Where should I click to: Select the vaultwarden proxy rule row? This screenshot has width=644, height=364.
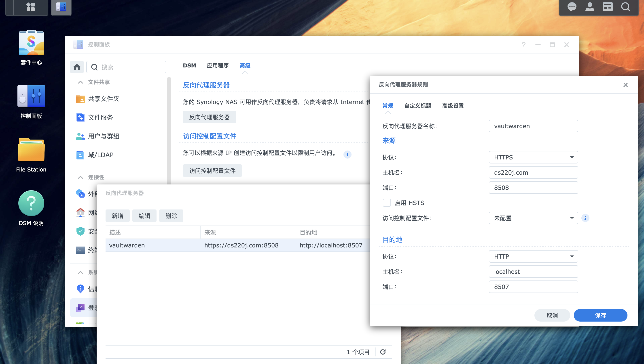coord(175,245)
